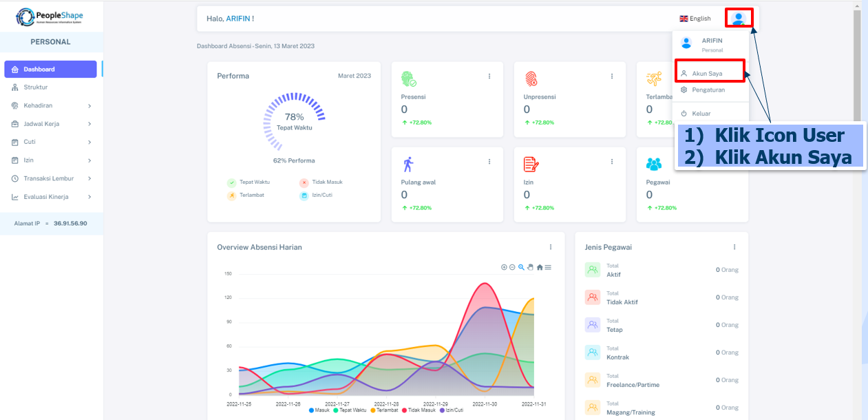Open the three-dot menu on the Presensi card
The height and width of the screenshot is (420, 868).
pos(489,76)
